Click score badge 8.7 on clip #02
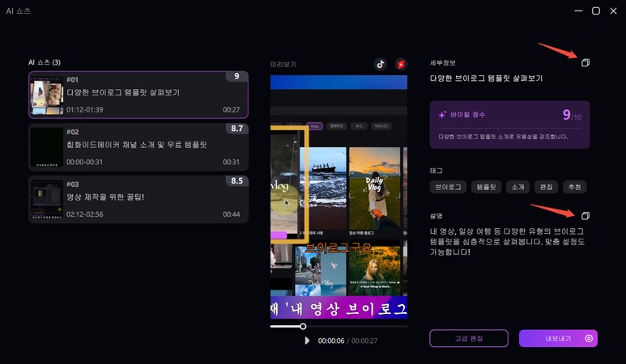 tap(236, 129)
